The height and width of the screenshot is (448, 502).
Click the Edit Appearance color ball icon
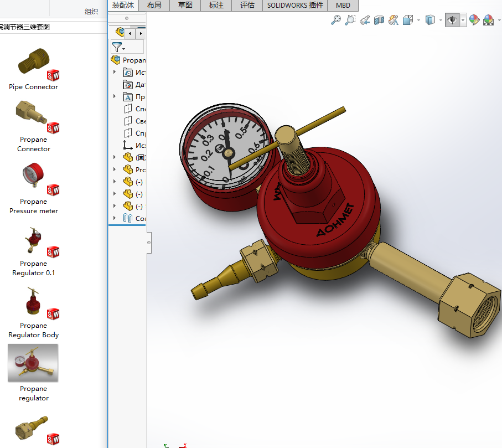[474, 20]
